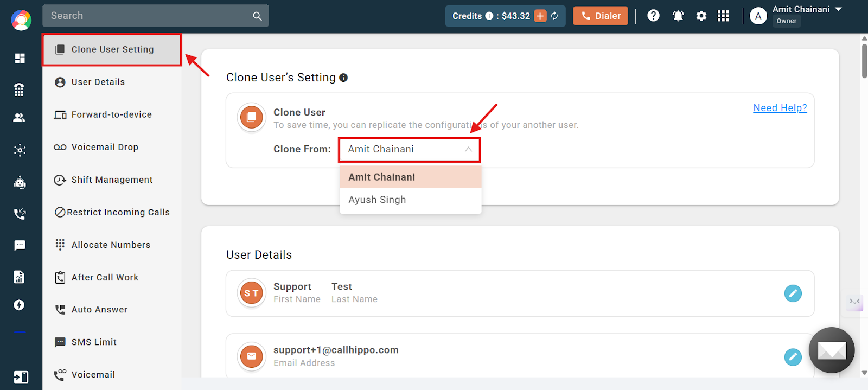Open the SMS chat bubble icon in sidebar
Viewport: 868px width, 390px height.
pos(20,246)
